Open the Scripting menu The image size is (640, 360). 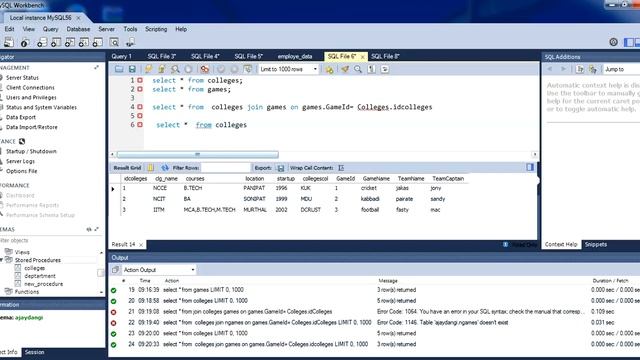point(156,29)
